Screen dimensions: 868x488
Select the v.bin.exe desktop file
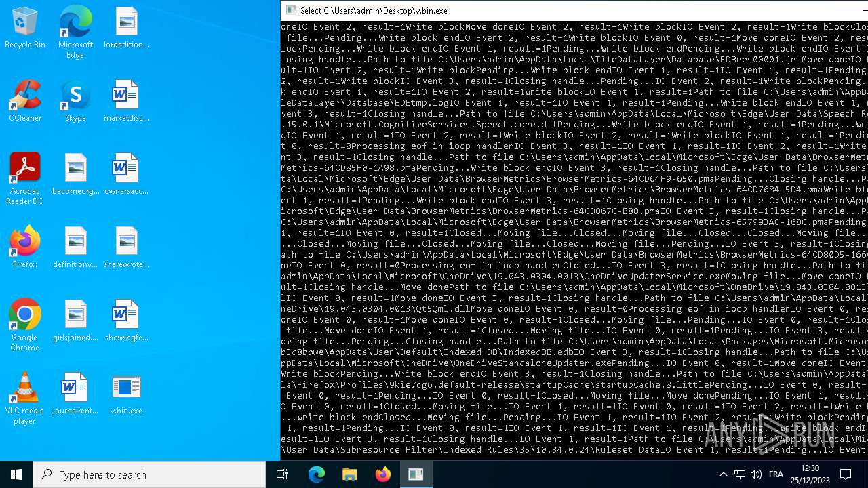pyautogui.click(x=126, y=394)
